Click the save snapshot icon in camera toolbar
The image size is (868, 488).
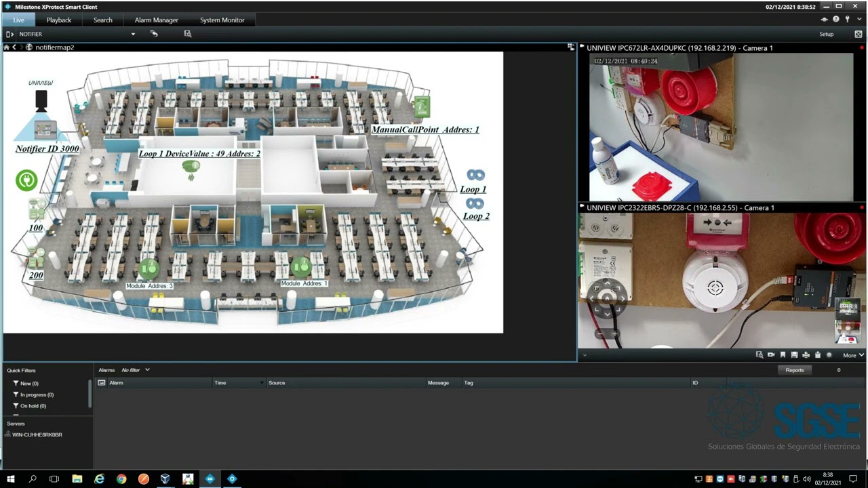(x=794, y=355)
